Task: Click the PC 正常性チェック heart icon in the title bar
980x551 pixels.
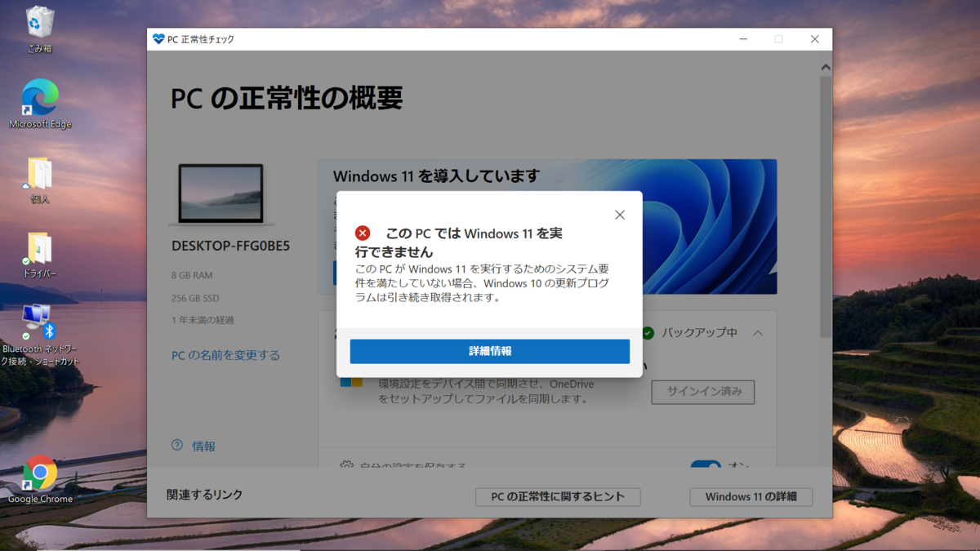Action: tap(158, 39)
